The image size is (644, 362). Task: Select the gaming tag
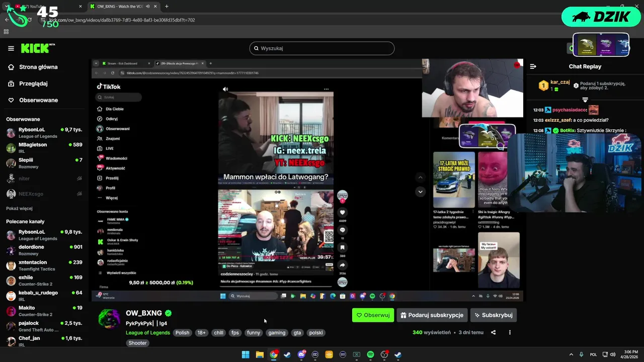click(x=277, y=332)
